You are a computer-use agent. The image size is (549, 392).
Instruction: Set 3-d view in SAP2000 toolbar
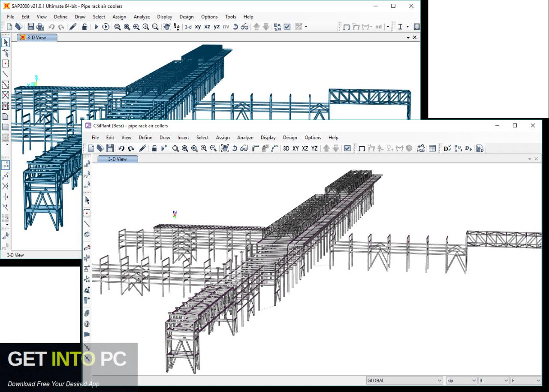click(188, 27)
